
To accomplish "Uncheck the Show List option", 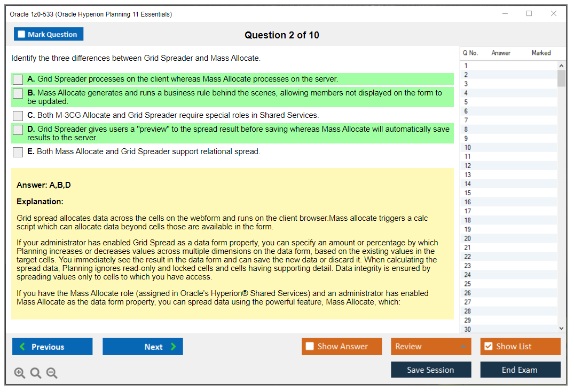I will [488, 347].
